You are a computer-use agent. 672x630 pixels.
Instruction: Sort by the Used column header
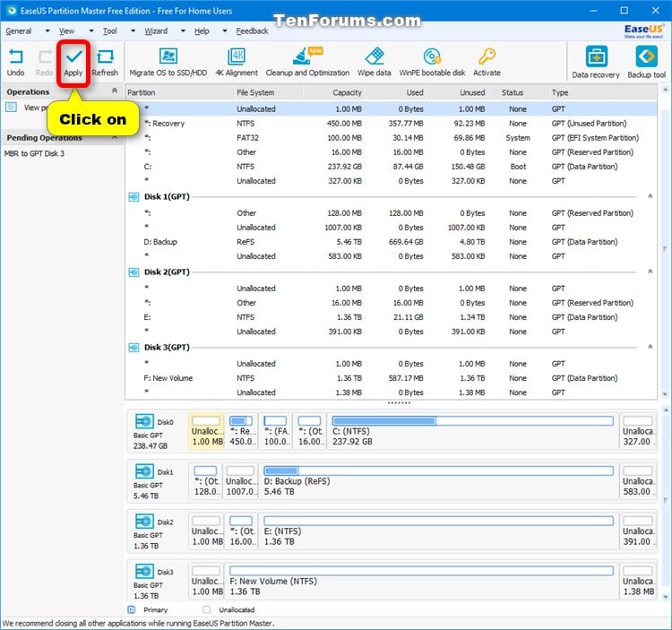coord(395,92)
